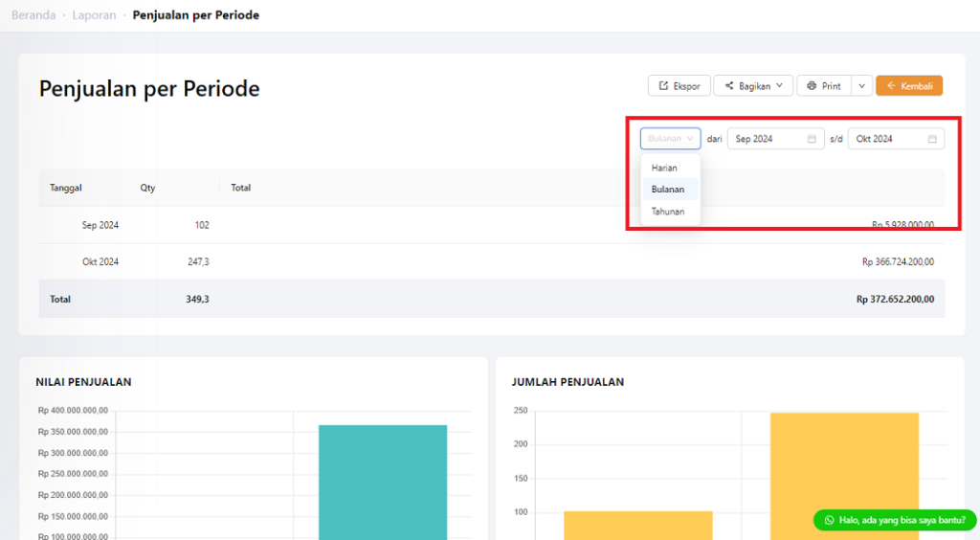Go to Beranda breadcrumb link
The height and width of the screenshot is (540, 980).
(33, 15)
